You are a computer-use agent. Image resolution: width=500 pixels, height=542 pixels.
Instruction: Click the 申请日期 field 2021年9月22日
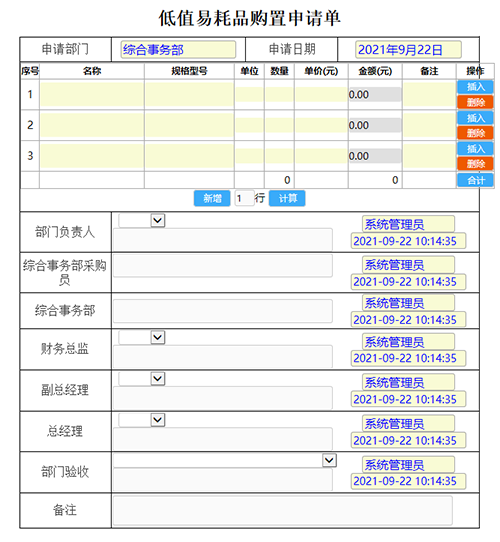(408, 50)
